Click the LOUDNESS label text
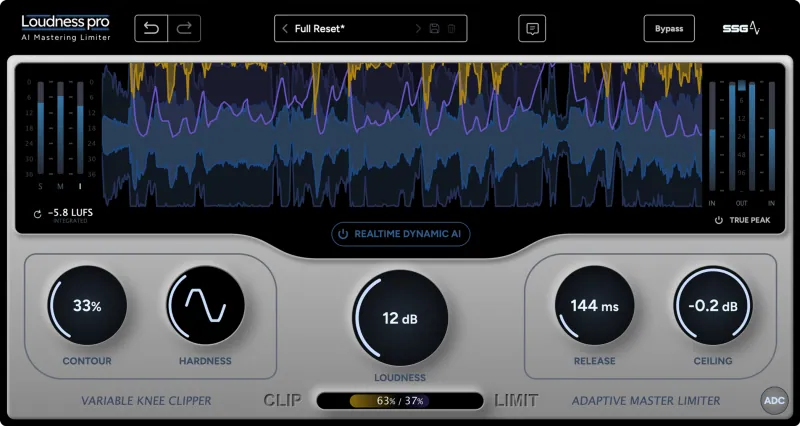800x426 pixels. 400,378
